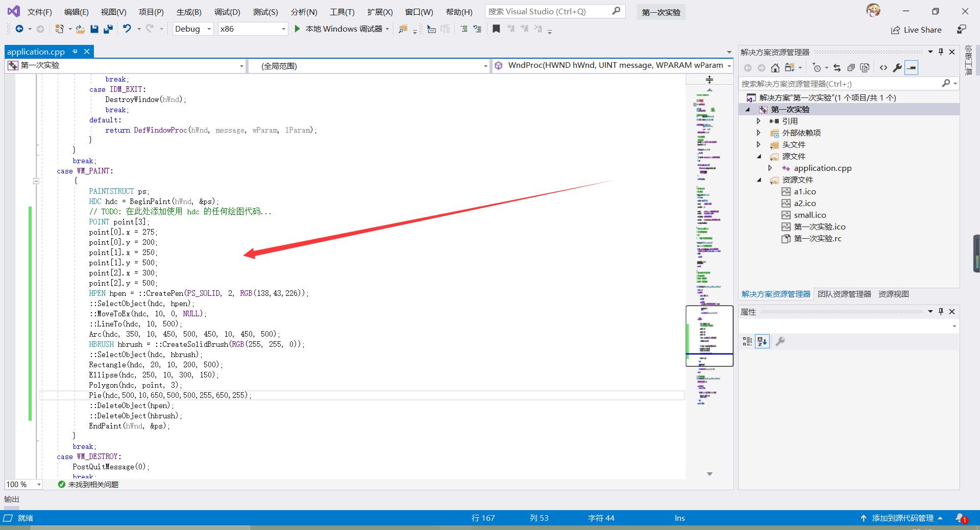Viewport: 980px width, 530px height.
Task: Click the 未找到相关问题 status indicator
Action: (88, 485)
